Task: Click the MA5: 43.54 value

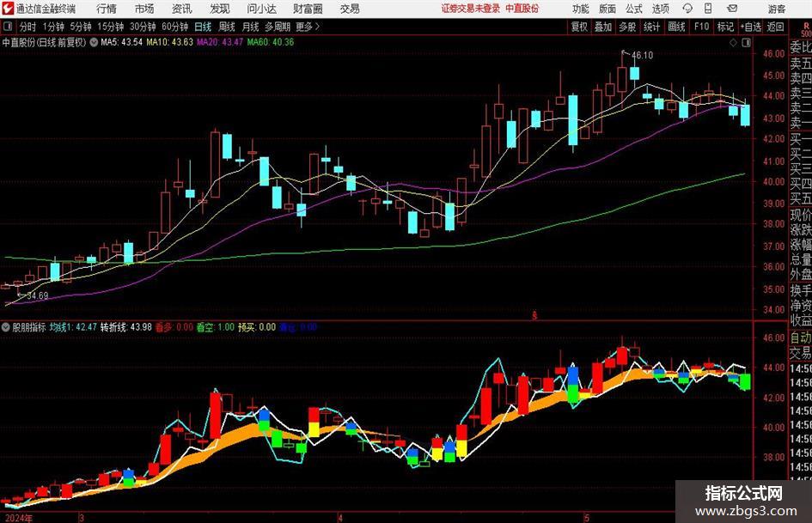Action: click(122, 42)
